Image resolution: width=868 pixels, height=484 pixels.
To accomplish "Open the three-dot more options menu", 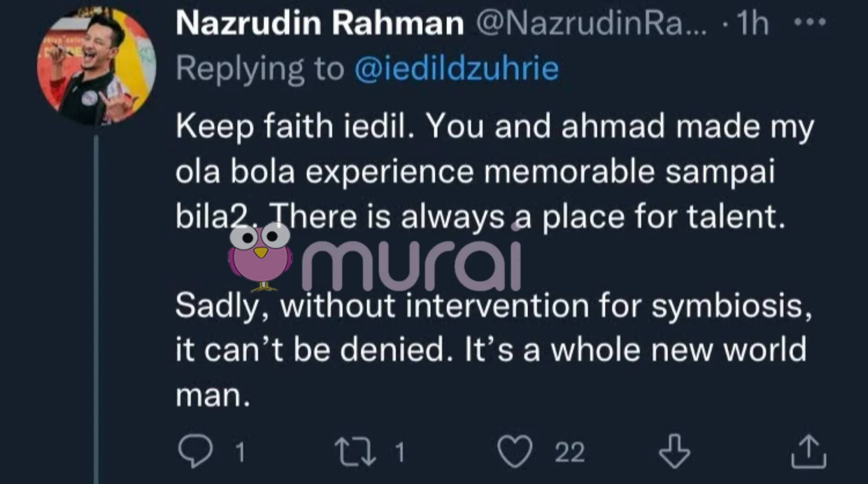I will [x=810, y=22].
